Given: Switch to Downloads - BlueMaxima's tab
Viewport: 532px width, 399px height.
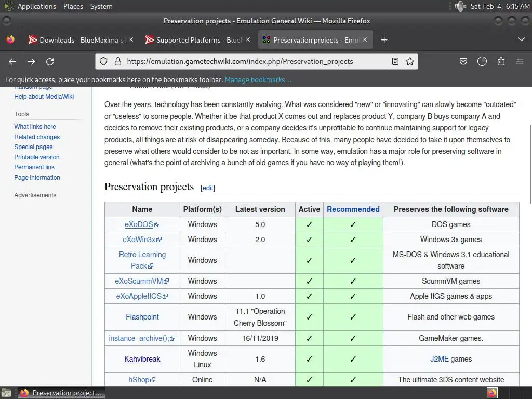Looking at the screenshot, I should tap(81, 40).
